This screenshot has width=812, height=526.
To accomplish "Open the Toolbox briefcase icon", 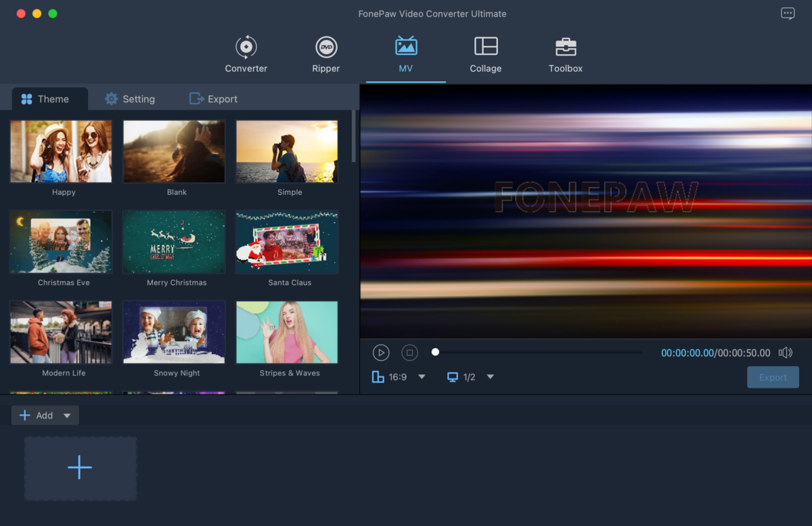I will click(x=566, y=46).
